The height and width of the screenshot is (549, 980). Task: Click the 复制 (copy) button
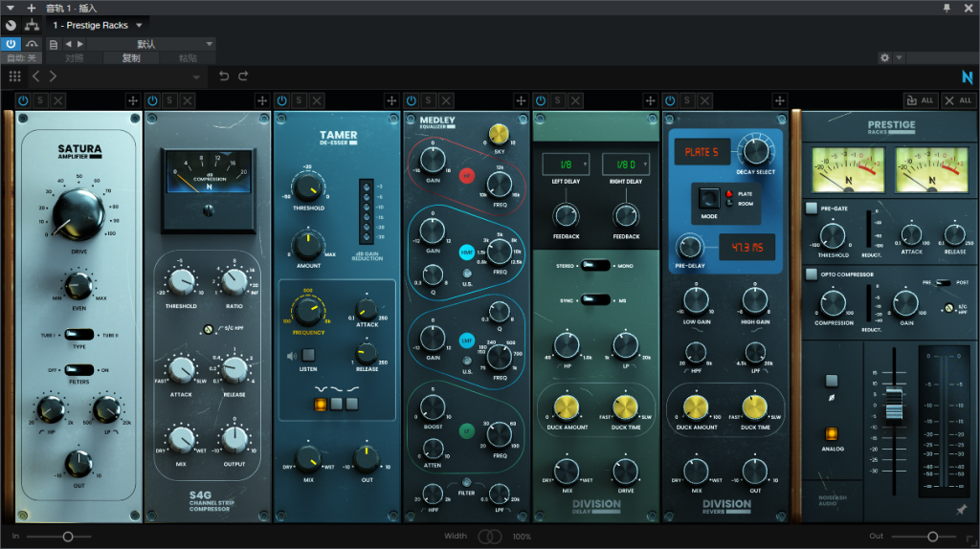(131, 58)
